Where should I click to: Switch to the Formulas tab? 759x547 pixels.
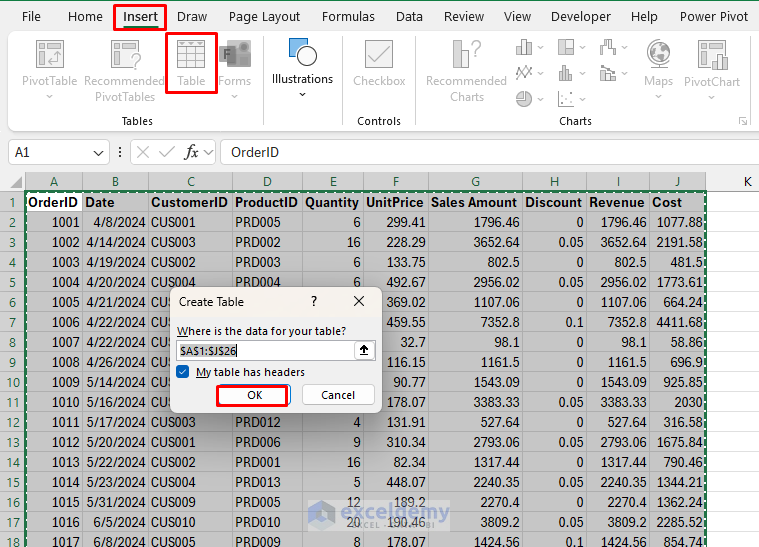tap(348, 16)
